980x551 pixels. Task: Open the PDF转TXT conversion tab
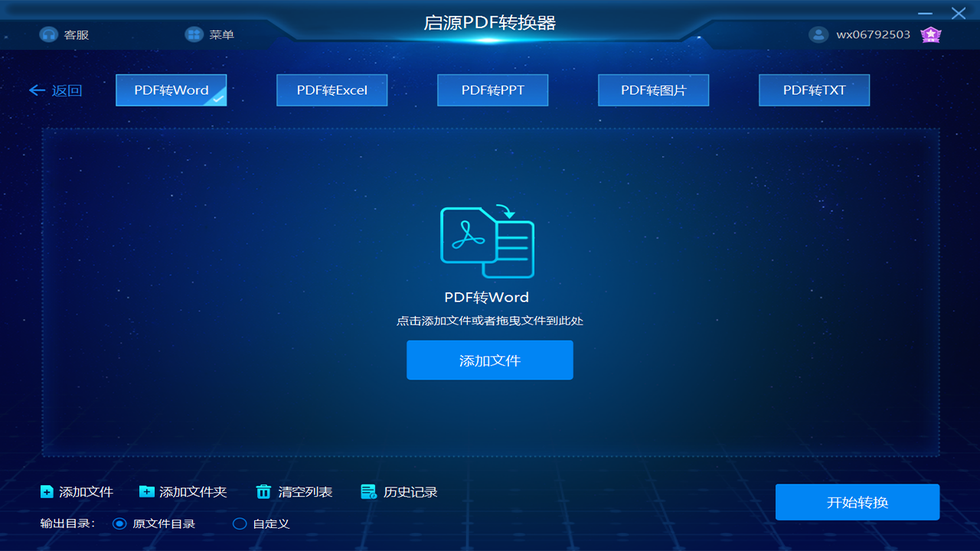tap(814, 90)
